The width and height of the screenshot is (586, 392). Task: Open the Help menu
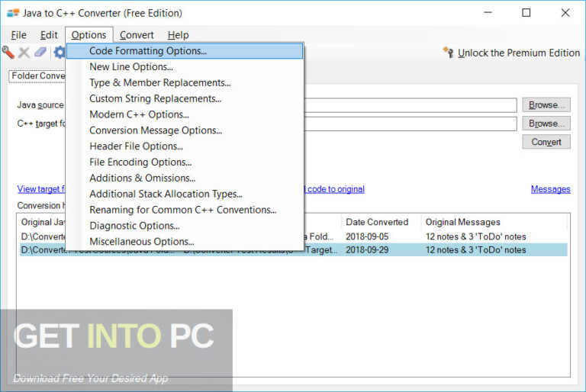click(x=179, y=35)
